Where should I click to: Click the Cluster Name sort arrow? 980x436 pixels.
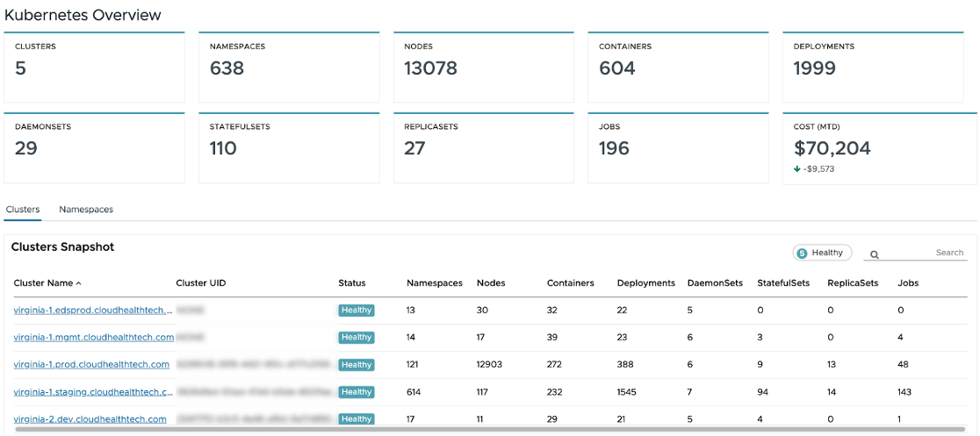78,283
